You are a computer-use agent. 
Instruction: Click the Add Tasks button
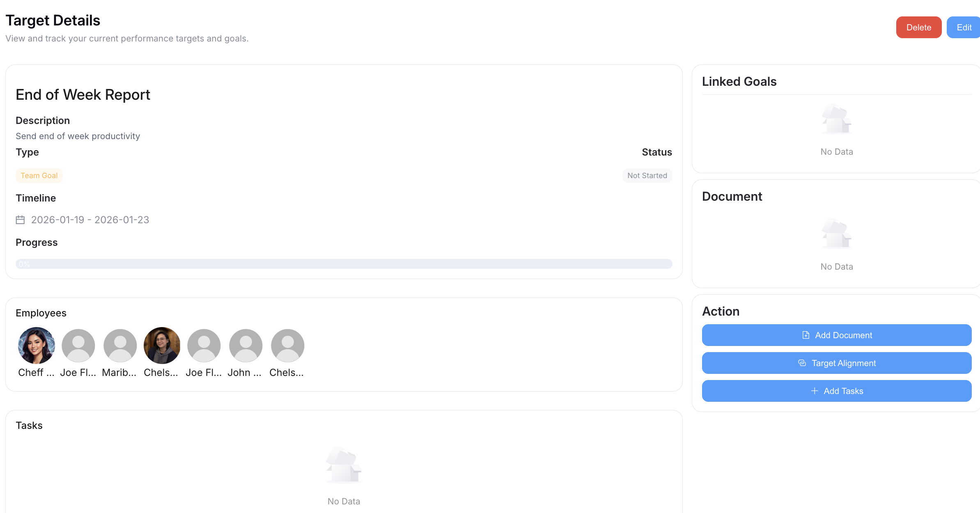tap(836, 391)
